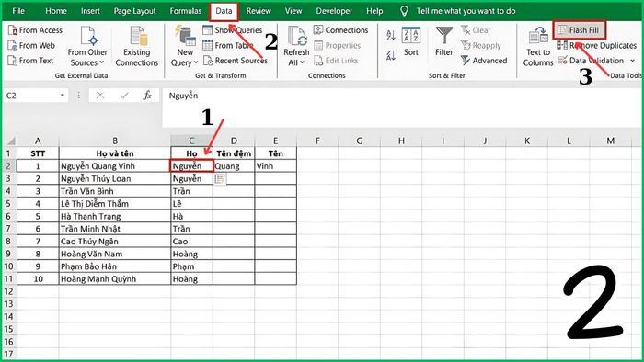
Task: Switch to the Review tab
Action: click(259, 11)
